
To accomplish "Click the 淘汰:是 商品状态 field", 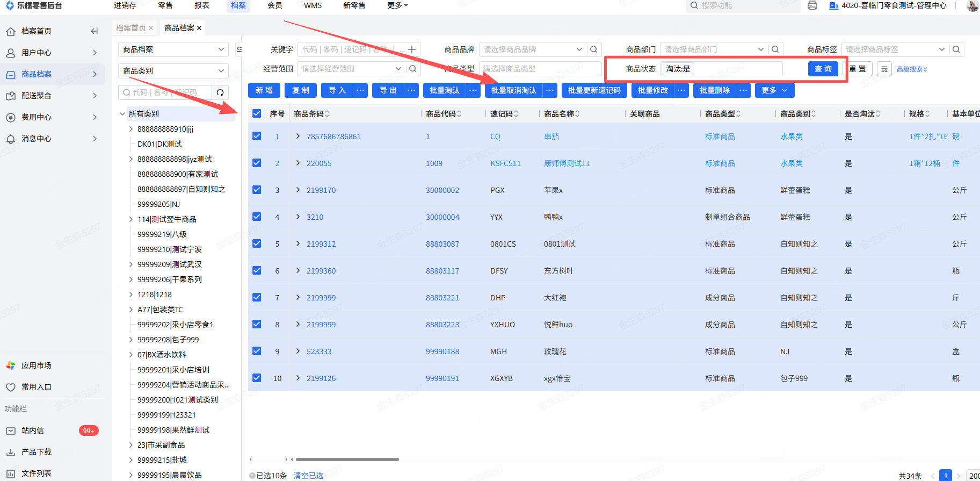I will click(721, 69).
